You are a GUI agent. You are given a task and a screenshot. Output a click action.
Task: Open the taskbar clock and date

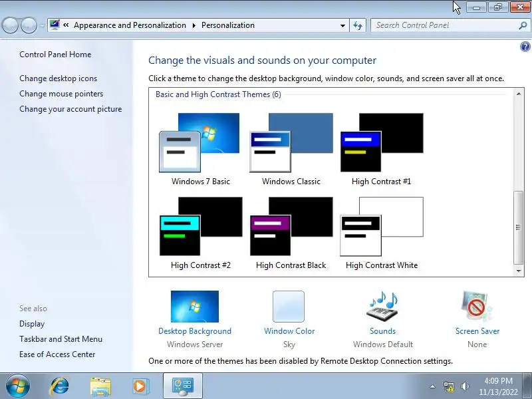coord(498,386)
